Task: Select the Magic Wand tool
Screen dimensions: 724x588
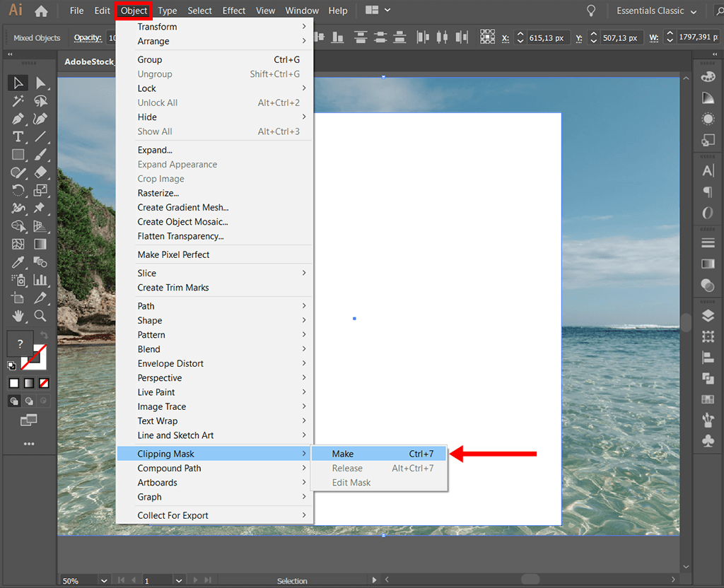Action: (x=18, y=101)
